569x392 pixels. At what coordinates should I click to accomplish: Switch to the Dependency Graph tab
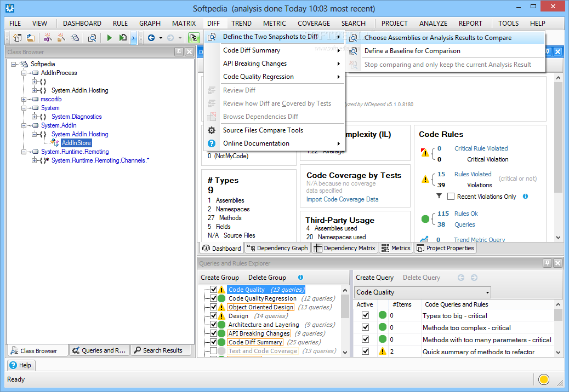pos(277,248)
